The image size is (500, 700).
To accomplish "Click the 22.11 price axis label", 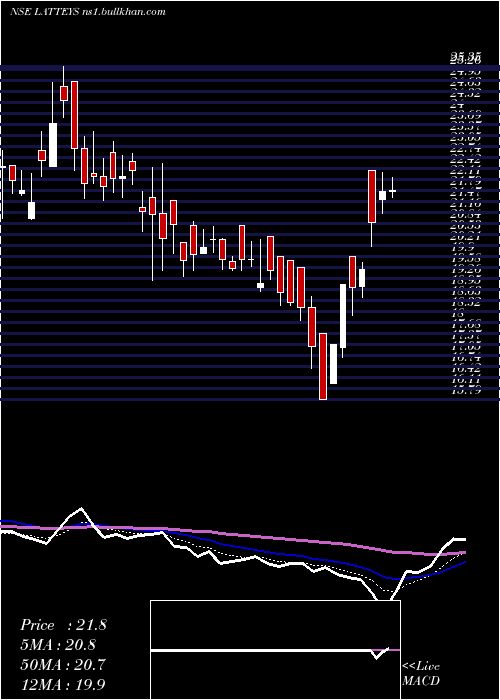I will (465, 171).
